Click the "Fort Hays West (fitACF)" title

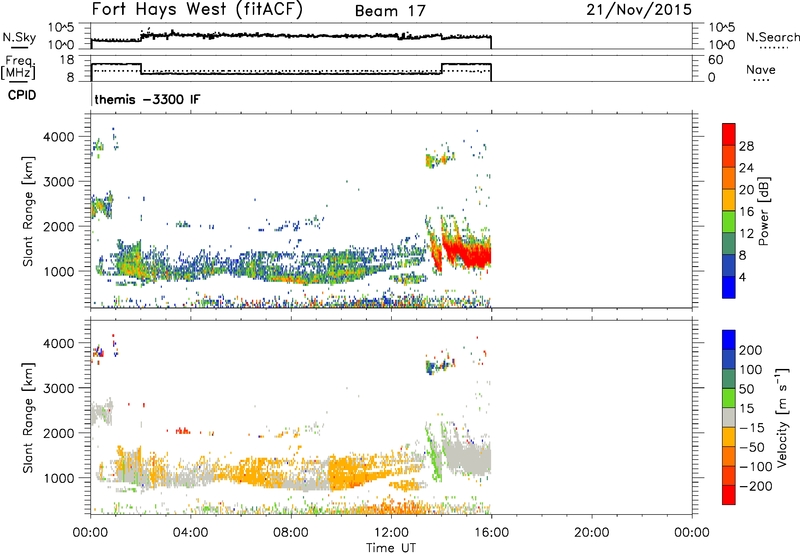coord(197,10)
